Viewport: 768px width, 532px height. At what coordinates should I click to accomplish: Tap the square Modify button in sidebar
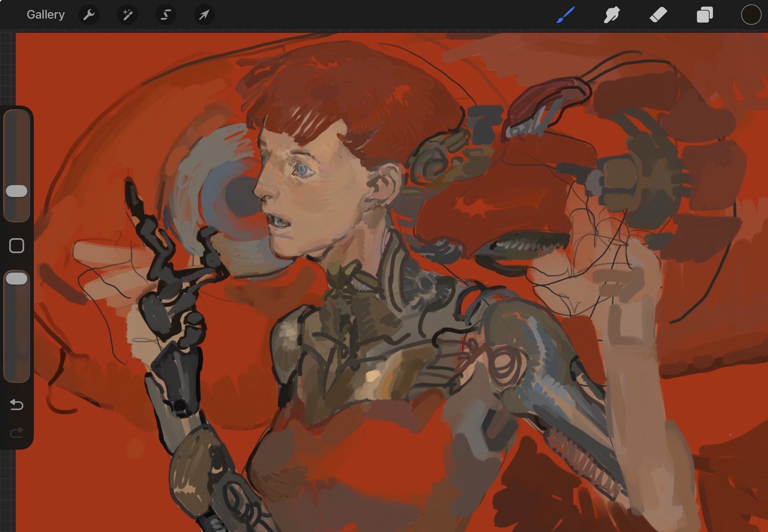(17, 246)
